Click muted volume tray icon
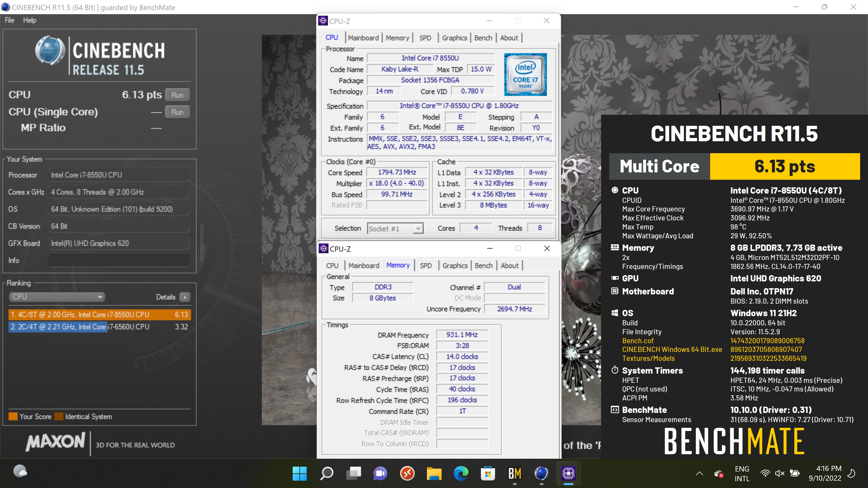 780,474
